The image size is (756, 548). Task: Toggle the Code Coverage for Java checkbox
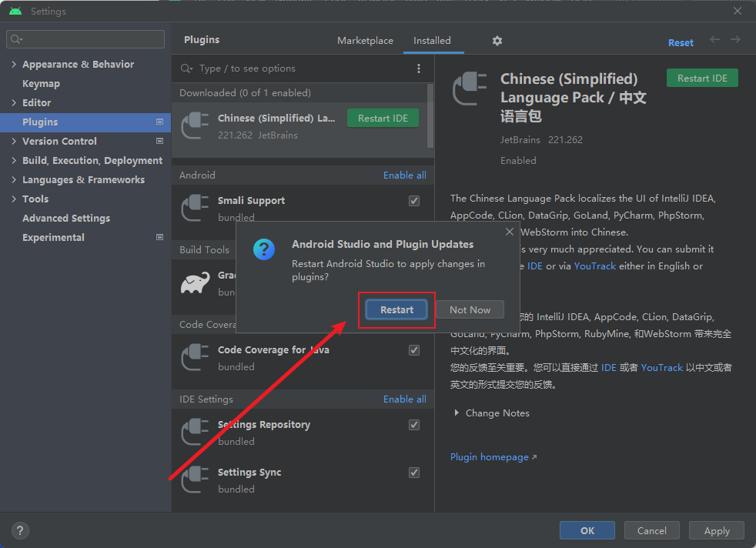[414, 350]
